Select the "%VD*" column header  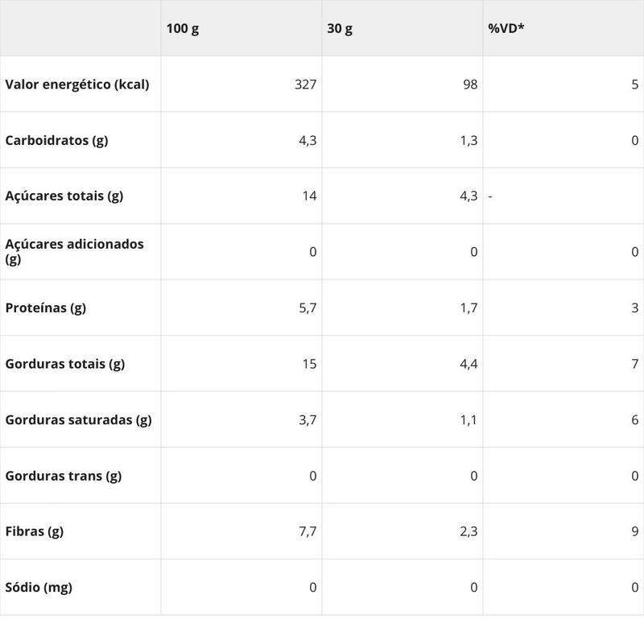(506, 29)
